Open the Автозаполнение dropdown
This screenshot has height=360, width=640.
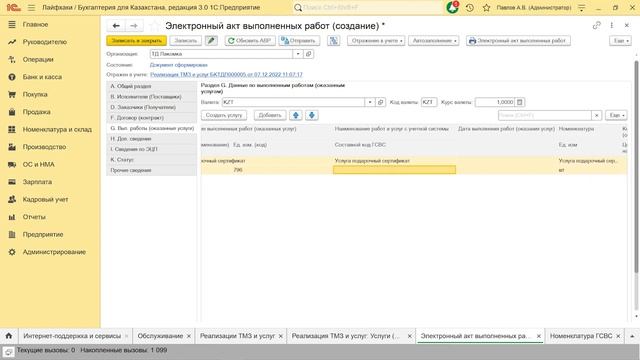pyautogui.click(x=433, y=41)
